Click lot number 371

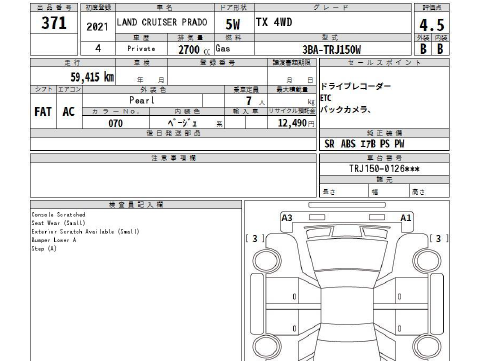(x=54, y=23)
